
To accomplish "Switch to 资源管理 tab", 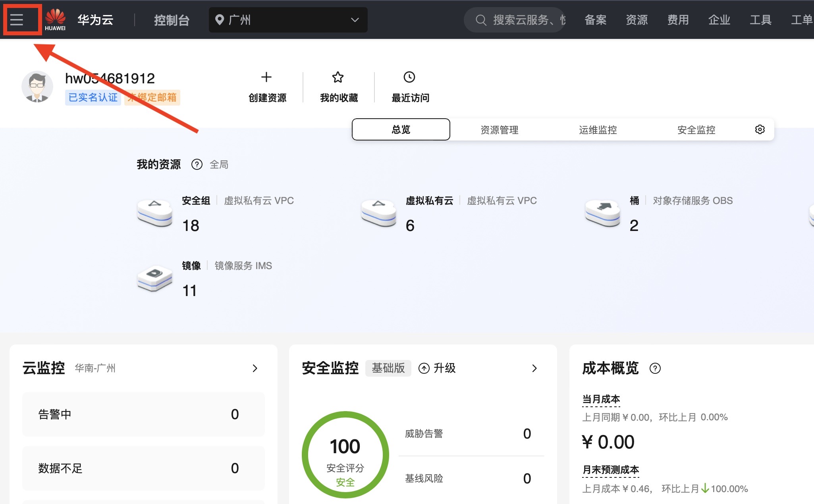I will click(499, 130).
